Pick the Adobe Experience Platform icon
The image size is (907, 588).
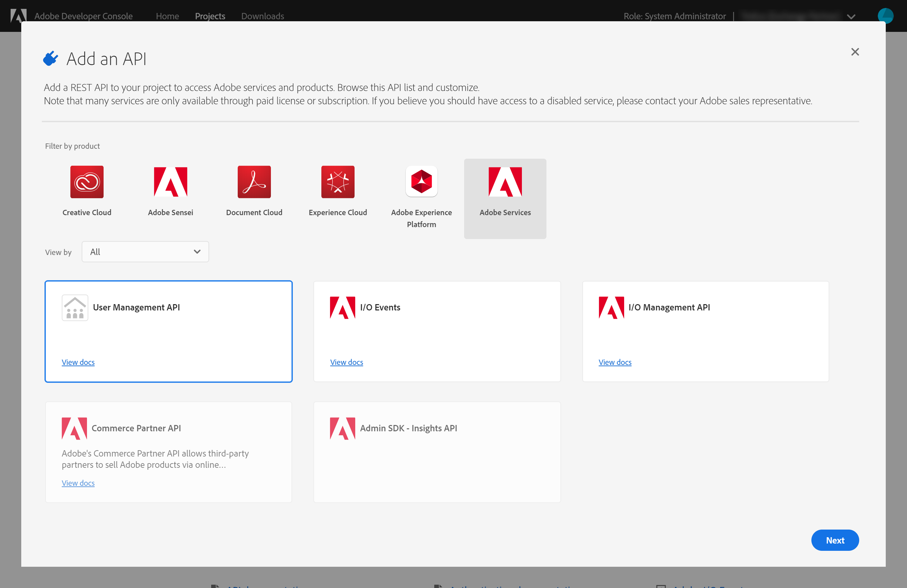(422, 181)
